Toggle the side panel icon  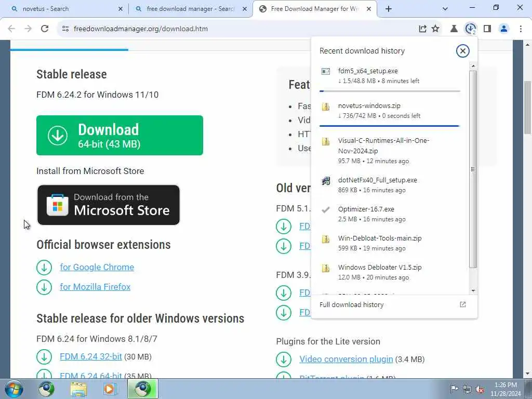click(x=487, y=29)
